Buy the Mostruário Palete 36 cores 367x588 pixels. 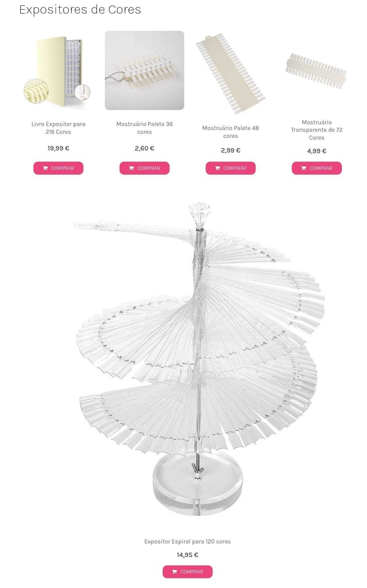(144, 168)
